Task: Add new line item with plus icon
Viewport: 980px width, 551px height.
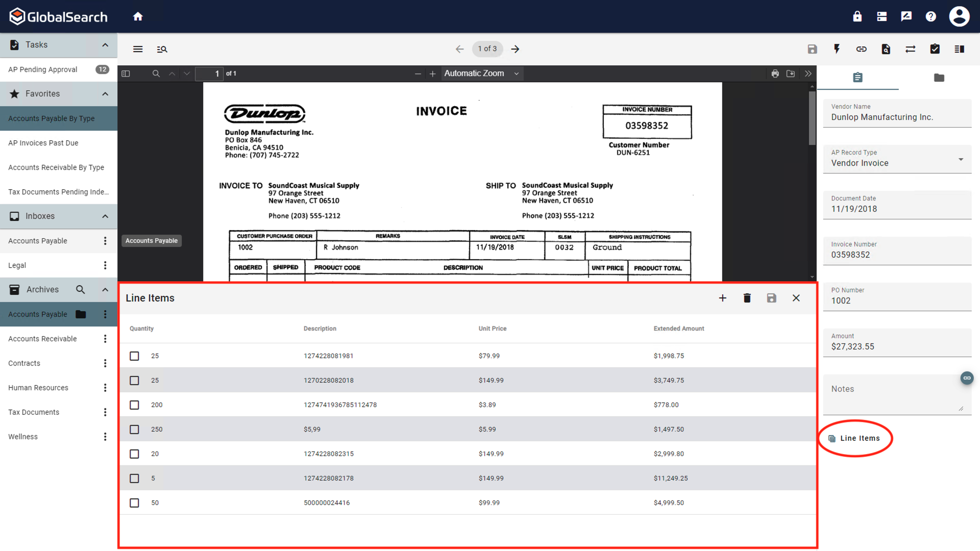Action: coord(722,298)
